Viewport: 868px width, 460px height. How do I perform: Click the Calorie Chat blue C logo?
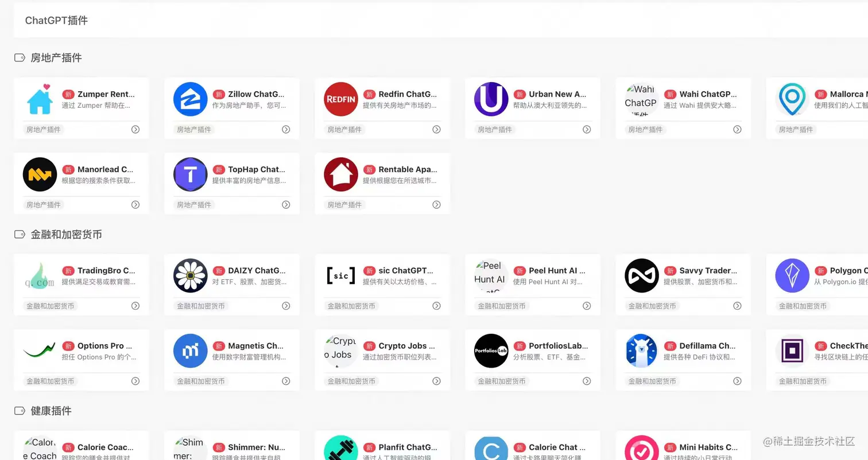pyautogui.click(x=491, y=448)
